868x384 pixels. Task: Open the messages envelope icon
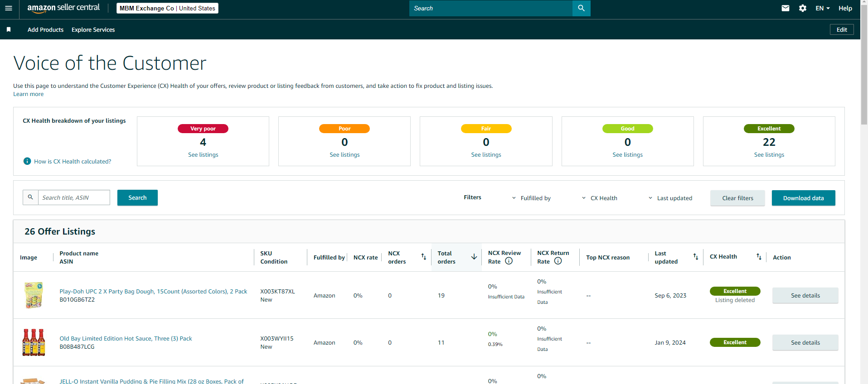pos(786,8)
